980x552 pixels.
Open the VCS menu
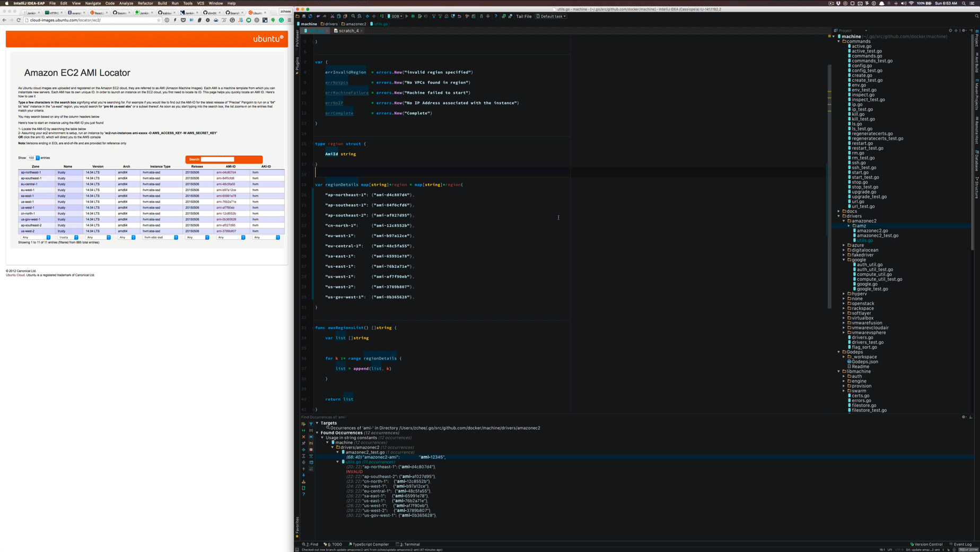200,3
